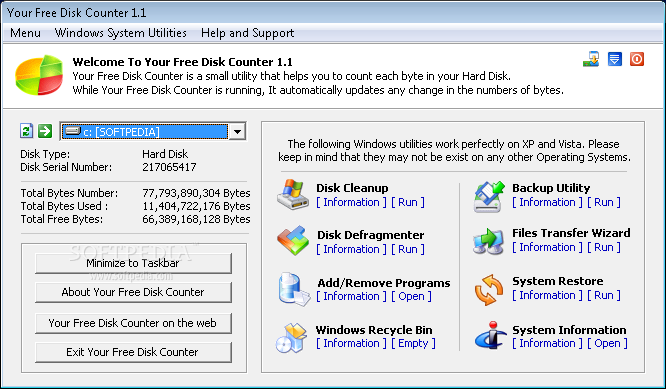Click total bytes value 77,793,890,304 Bytes
This screenshot has height=389, width=666.
[x=196, y=193]
